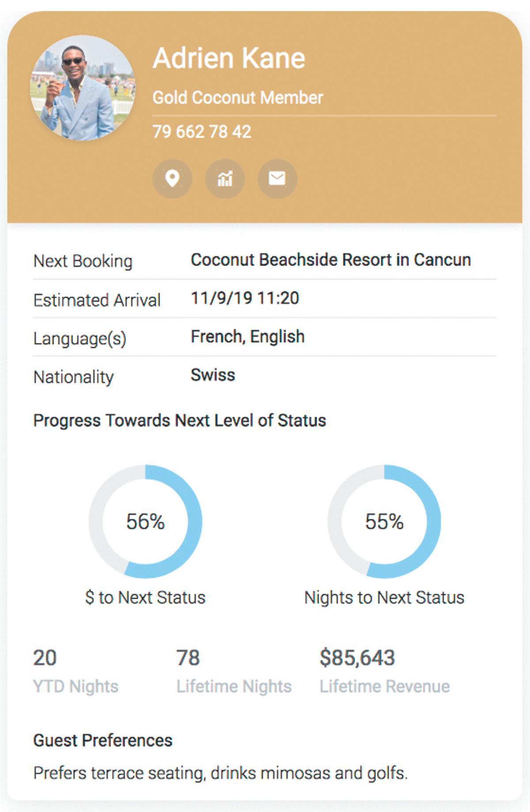Click the $ to Next Status label
The image size is (530, 812).
click(x=145, y=597)
